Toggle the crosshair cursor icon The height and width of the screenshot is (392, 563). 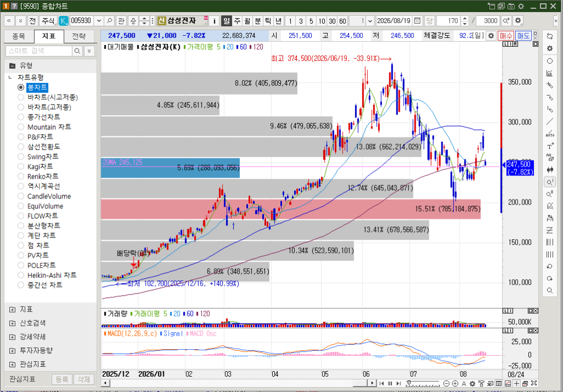[516, 383]
